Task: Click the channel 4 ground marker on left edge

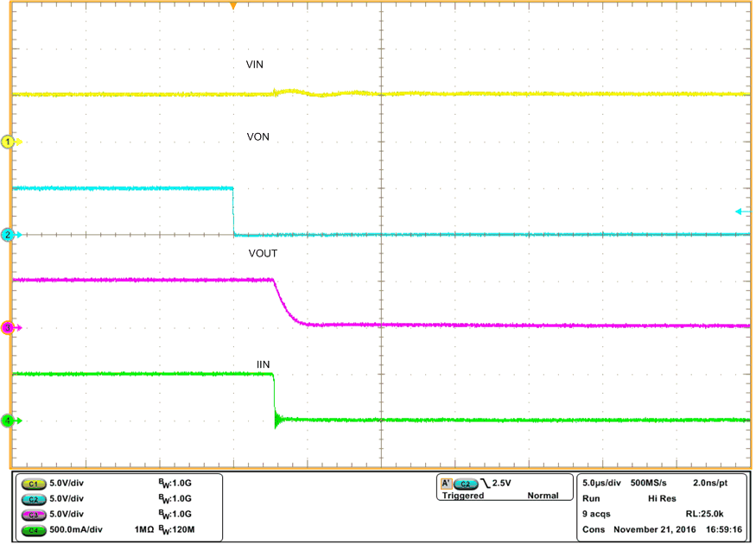Action: 7,421
